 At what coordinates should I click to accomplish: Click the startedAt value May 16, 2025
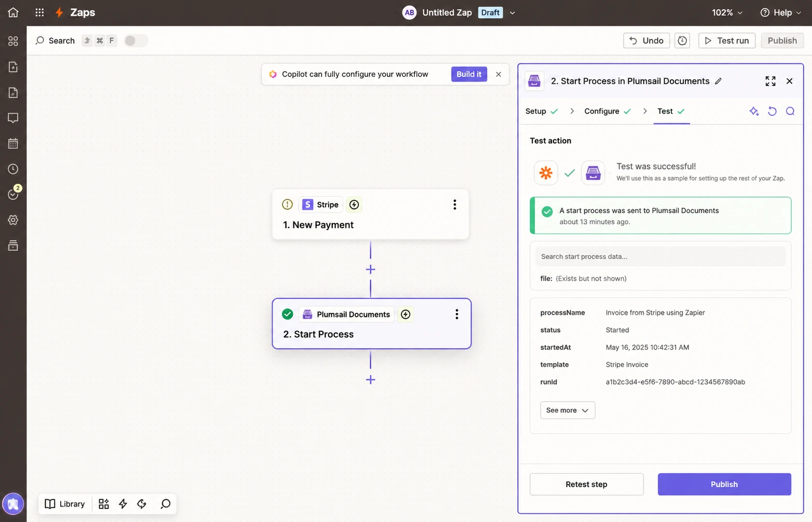[647, 347]
